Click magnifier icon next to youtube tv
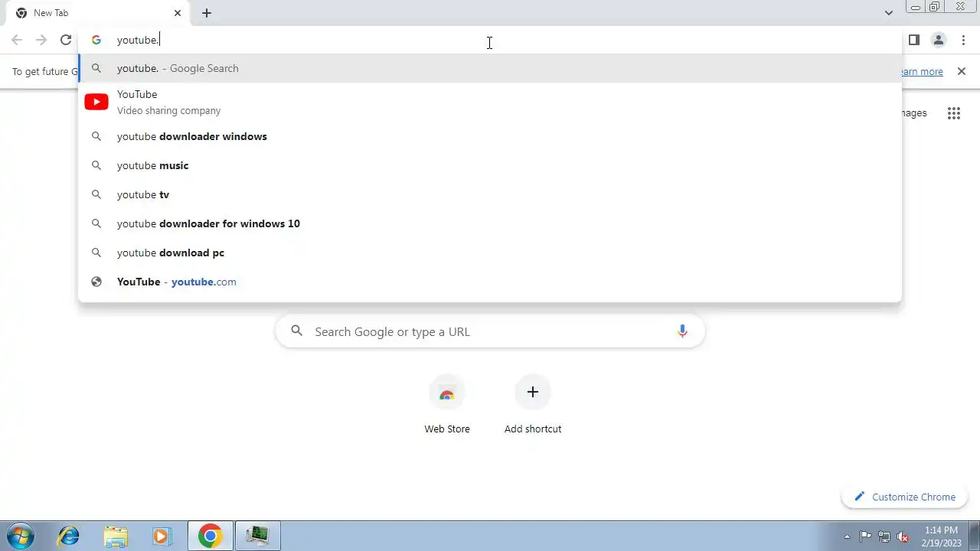This screenshot has height=551, width=980. pyautogui.click(x=96, y=194)
